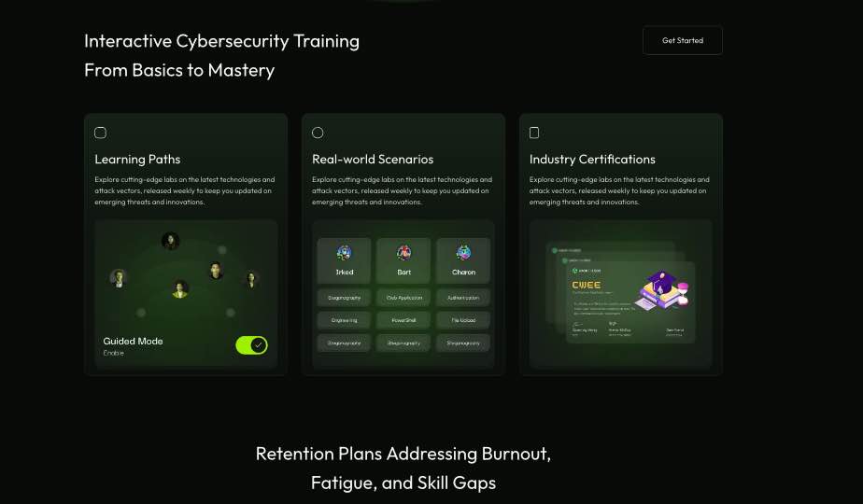863x504 pixels.
Task: Click the Learning Paths heading
Action: click(137, 159)
